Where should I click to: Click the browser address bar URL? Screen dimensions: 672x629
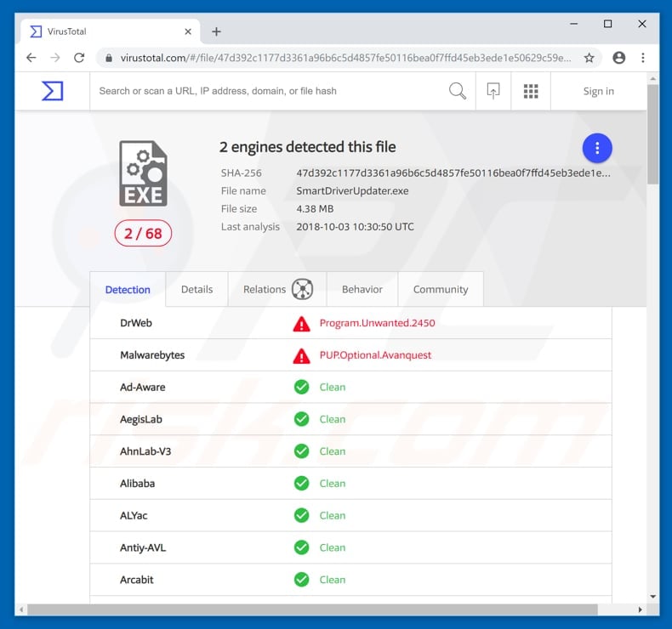(345, 58)
